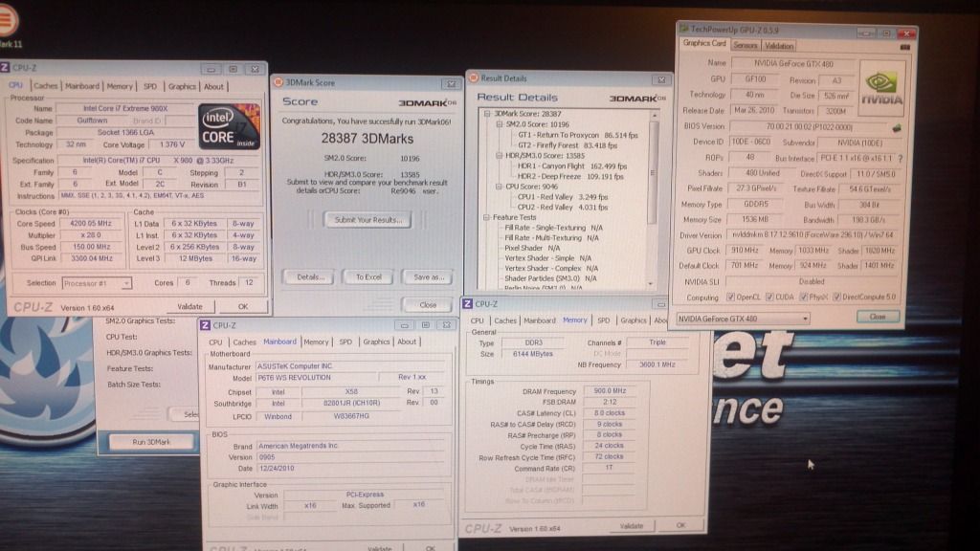
Task: Click the NVIDIA logo in GPU-Z
Action: click(881, 88)
